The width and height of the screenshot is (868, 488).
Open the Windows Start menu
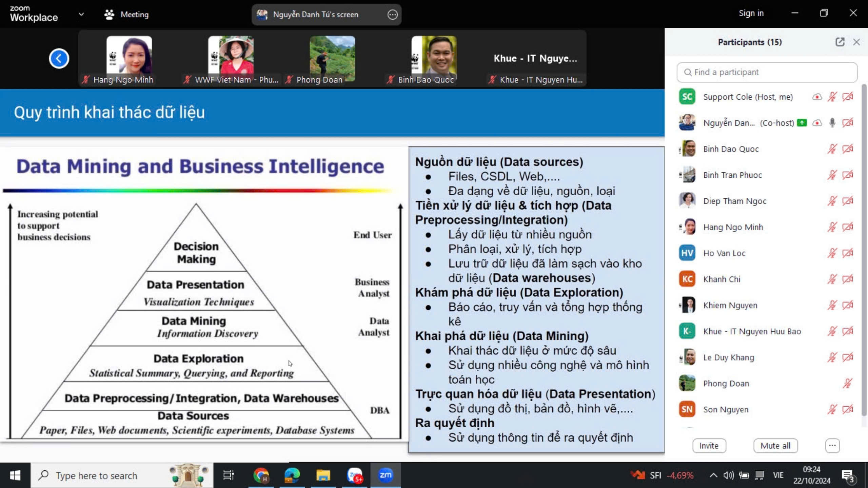(x=15, y=475)
